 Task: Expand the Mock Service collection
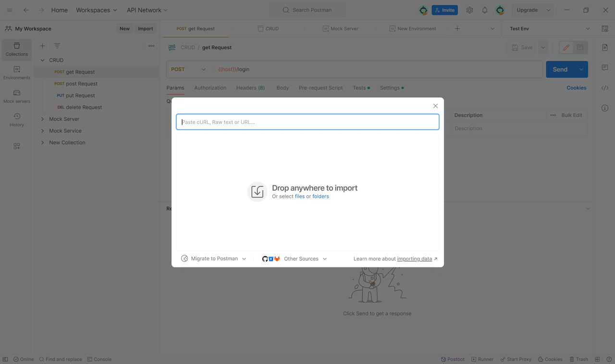(42, 131)
